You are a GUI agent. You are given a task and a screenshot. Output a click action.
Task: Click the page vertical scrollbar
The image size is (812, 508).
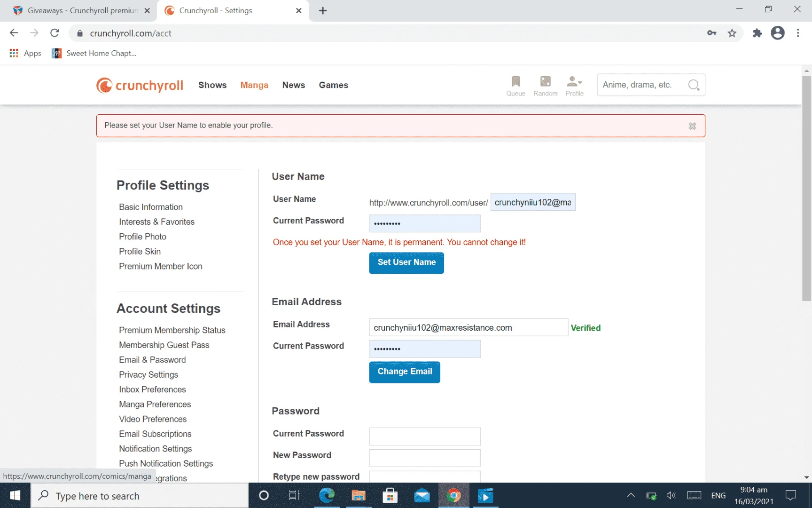click(x=806, y=188)
